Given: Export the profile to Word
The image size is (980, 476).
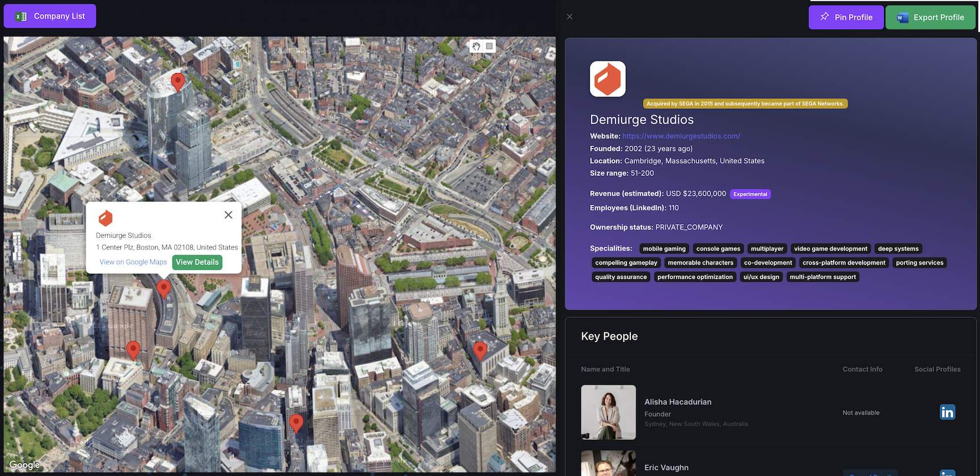Looking at the screenshot, I should [931, 17].
